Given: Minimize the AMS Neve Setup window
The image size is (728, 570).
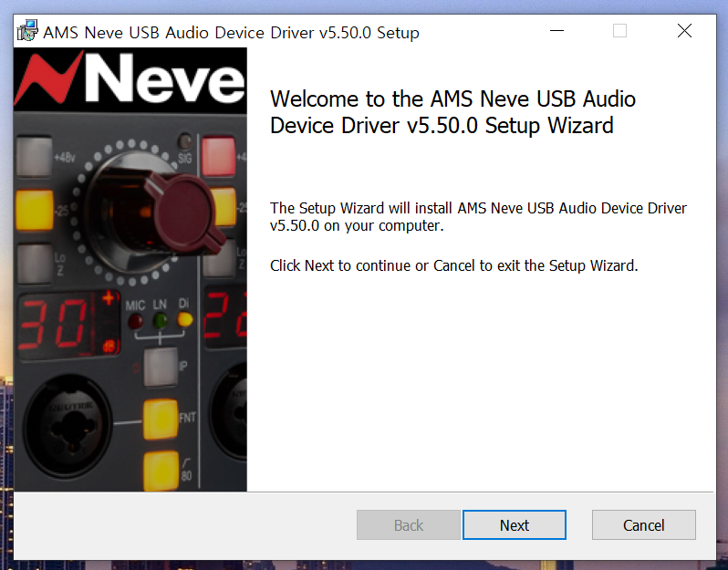Looking at the screenshot, I should pos(556,31).
